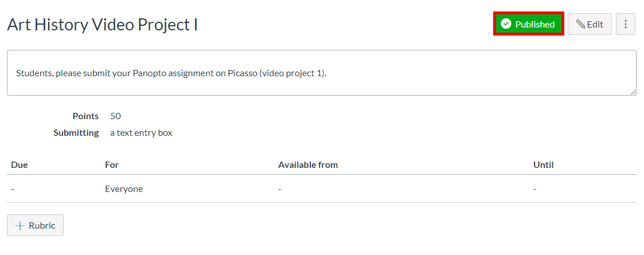Open the three-dot more options menu

pyautogui.click(x=626, y=24)
